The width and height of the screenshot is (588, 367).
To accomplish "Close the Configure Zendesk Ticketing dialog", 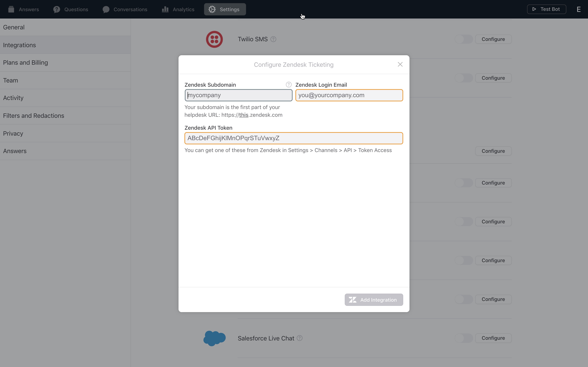I will click(400, 64).
